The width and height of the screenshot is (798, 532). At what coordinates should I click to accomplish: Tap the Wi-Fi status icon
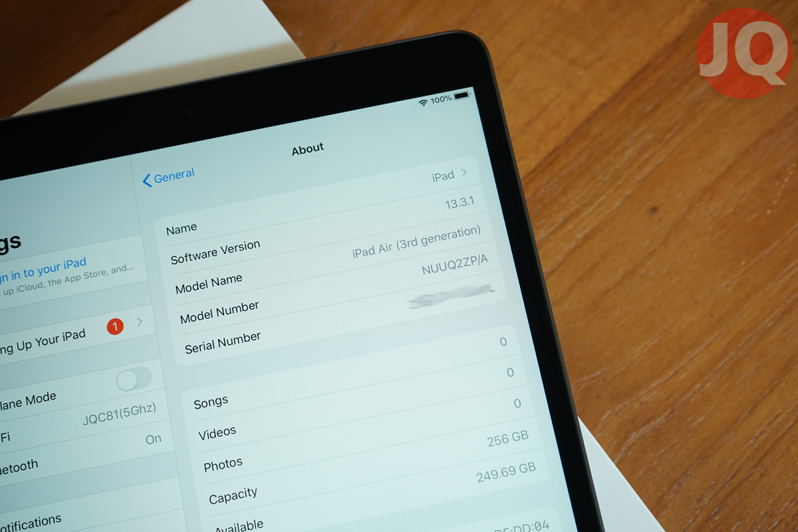pos(423,102)
